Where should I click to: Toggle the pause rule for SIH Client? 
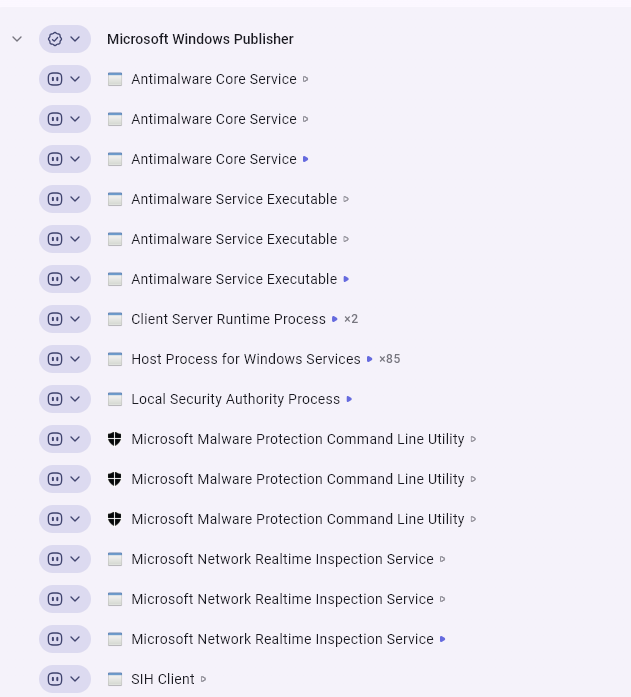pyautogui.click(x=55, y=679)
